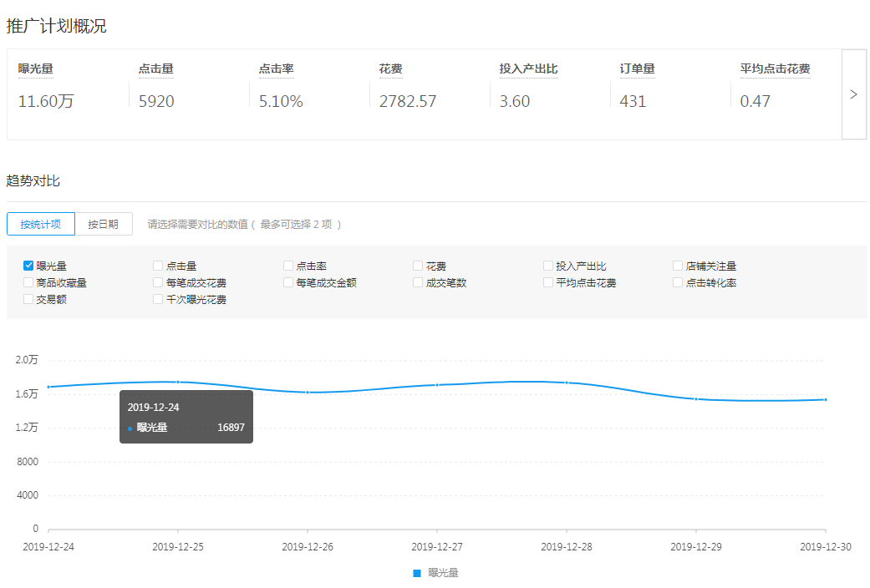Check the 商品收藏量 option
Screen dimensions: 870x588
coord(28,282)
